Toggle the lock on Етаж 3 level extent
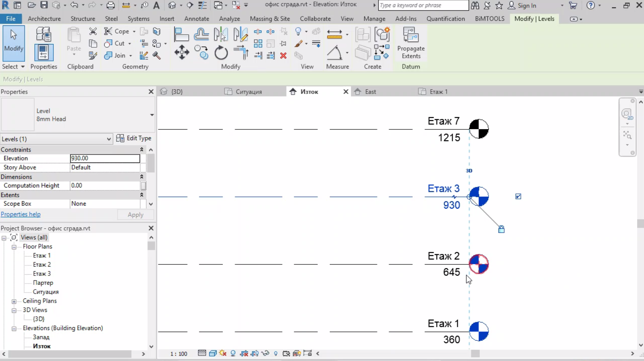This screenshot has height=361, width=644. (x=501, y=229)
